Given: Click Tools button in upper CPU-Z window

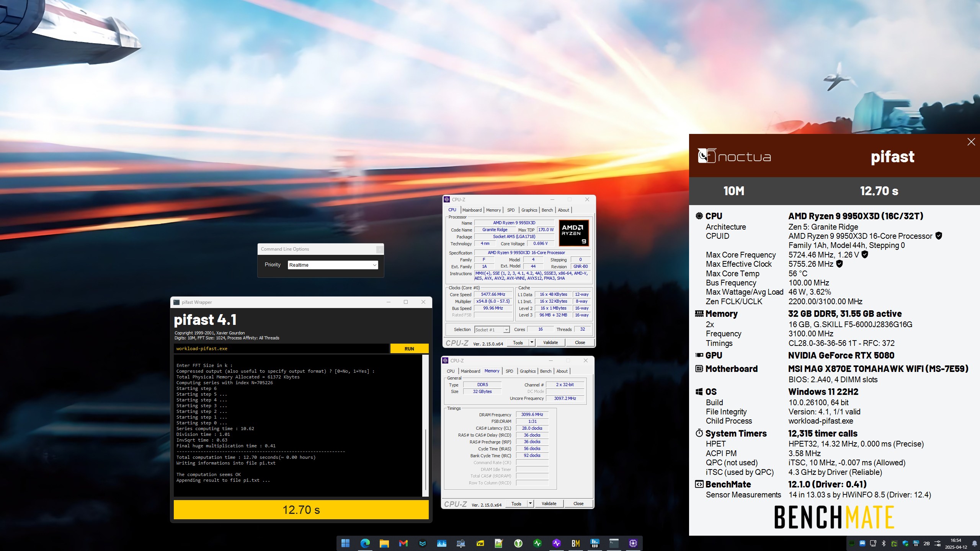Looking at the screenshot, I should [x=518, y=342].
